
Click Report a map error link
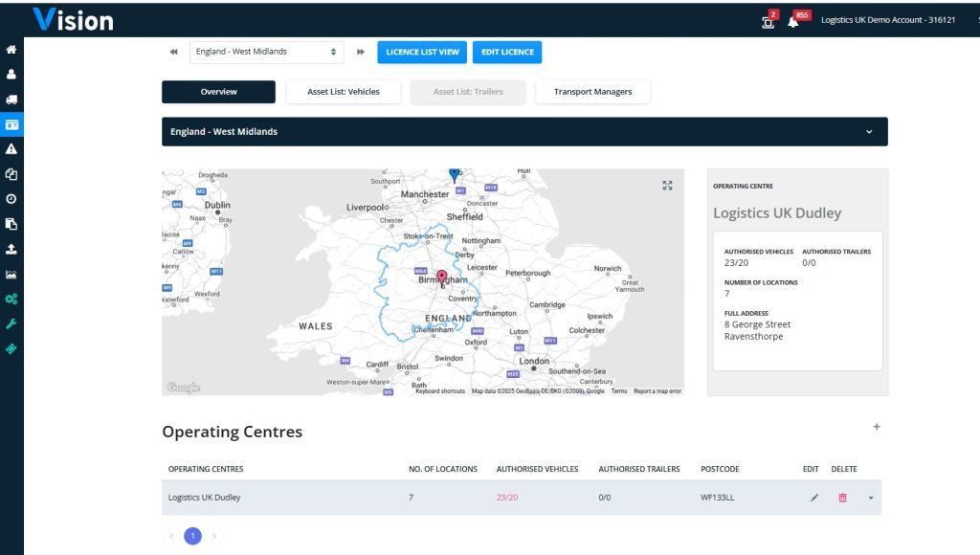(657, 391)
